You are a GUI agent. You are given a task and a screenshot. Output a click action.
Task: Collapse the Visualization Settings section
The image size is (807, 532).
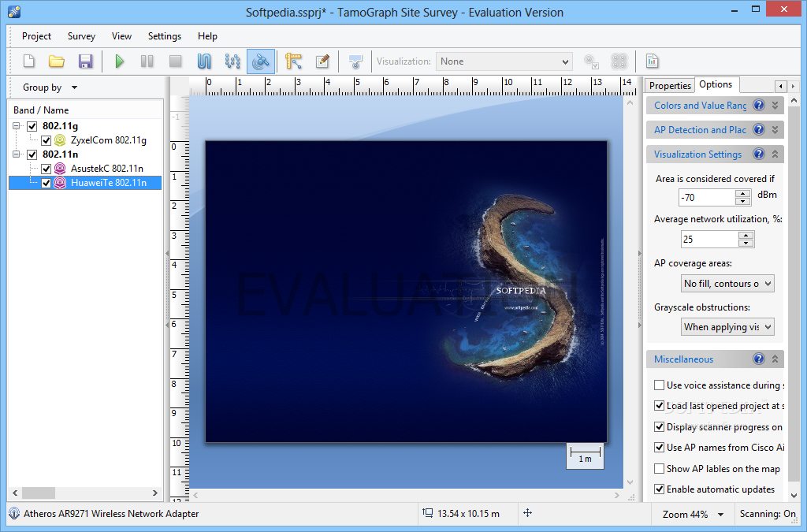tap(775, 154)
